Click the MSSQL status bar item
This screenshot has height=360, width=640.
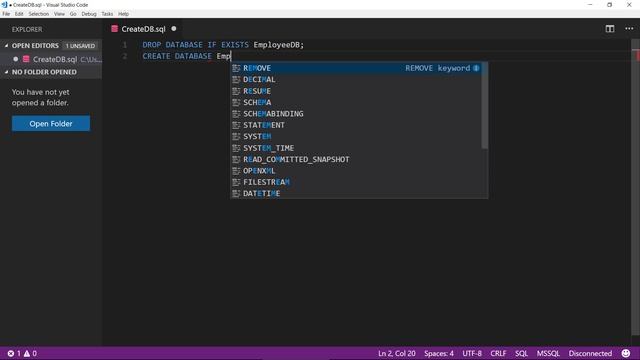point(548,353)
